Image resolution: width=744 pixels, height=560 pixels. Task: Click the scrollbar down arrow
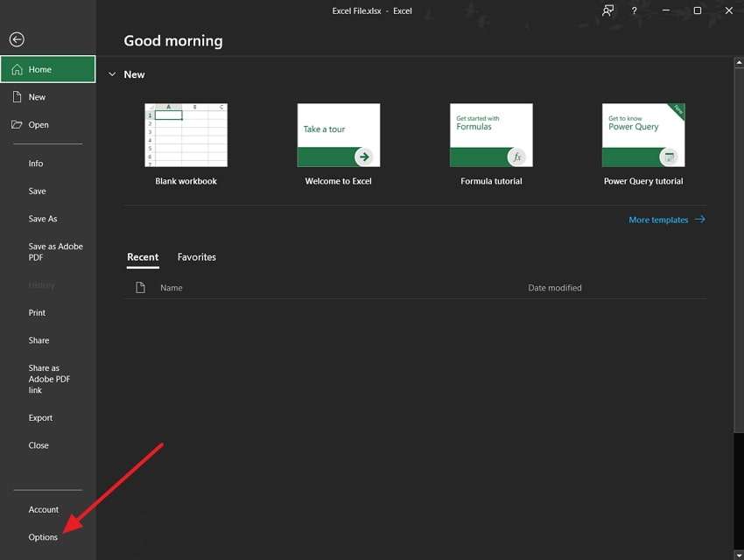(739, 554)
